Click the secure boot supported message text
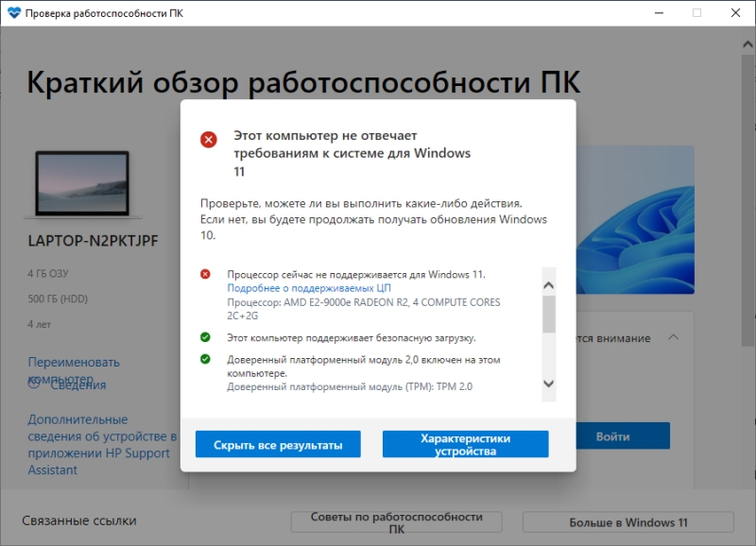 (351, 338)
